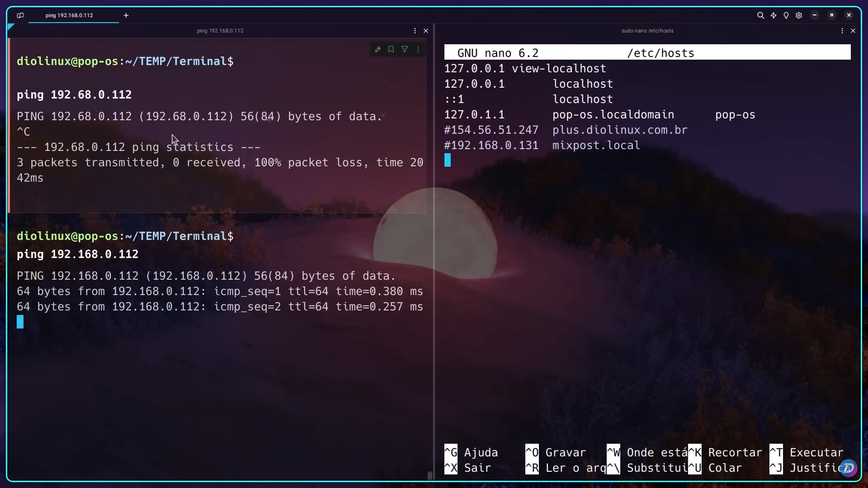Click the search icon in top bar
The image size is (868, 488).
click(x=760, y=15)
